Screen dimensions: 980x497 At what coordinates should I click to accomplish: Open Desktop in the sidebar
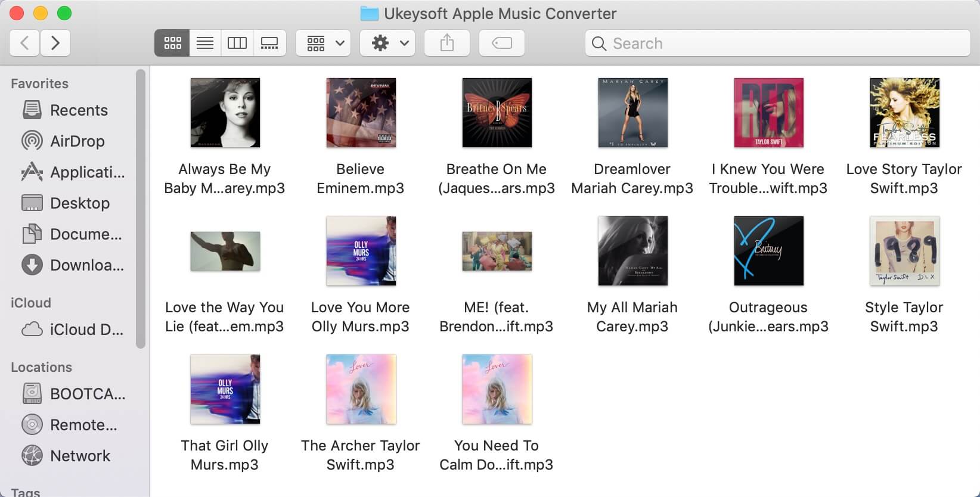point(74,203)
